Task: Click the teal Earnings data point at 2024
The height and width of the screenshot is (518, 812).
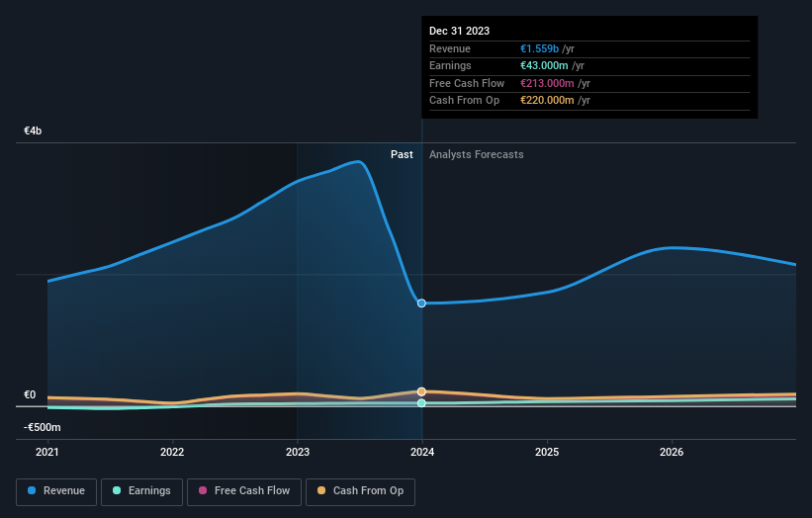Action: click(x=421, y=403)
